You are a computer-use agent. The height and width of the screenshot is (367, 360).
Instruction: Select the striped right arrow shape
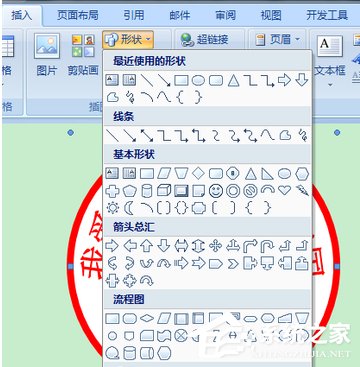click(181, 263)
